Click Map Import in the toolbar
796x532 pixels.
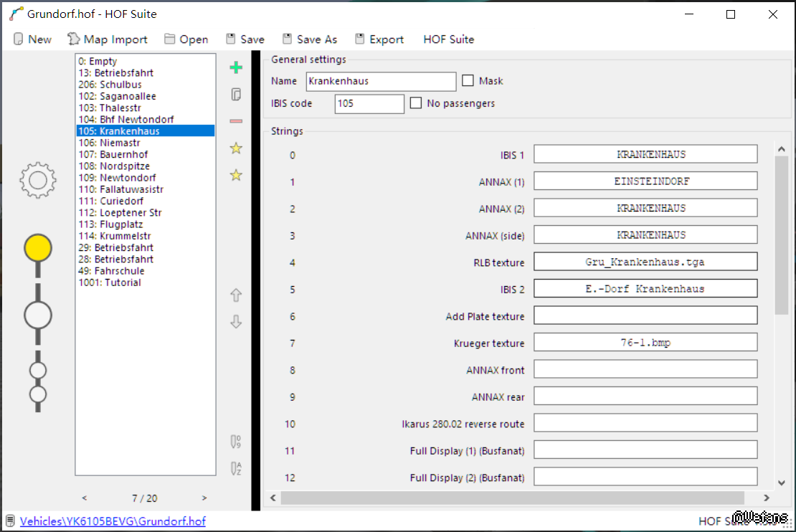coord(108,39)
